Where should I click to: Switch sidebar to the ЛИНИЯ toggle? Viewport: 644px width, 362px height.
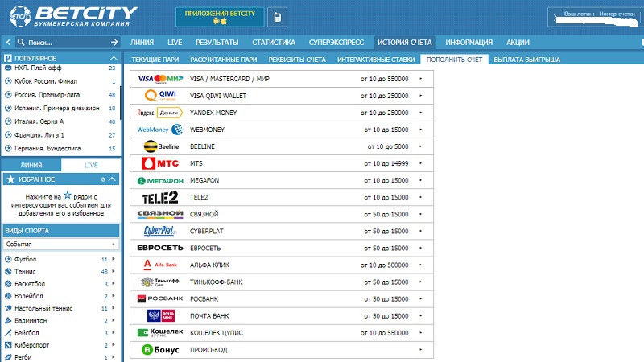(x=31, y=165)
